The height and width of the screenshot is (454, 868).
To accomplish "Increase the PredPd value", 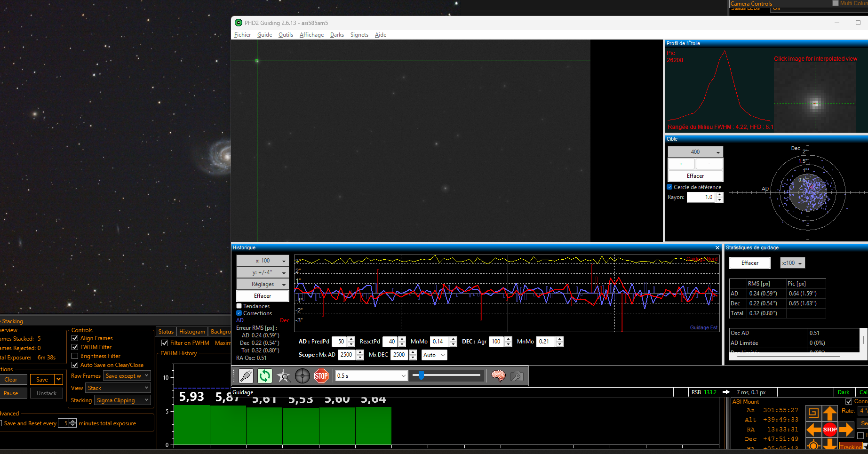I will point(351,339).
